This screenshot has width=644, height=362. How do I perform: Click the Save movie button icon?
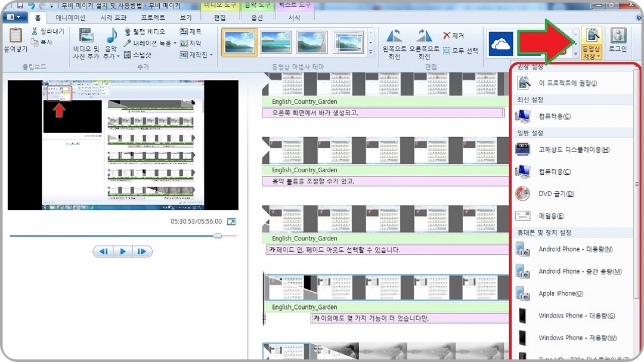(592, 35)
